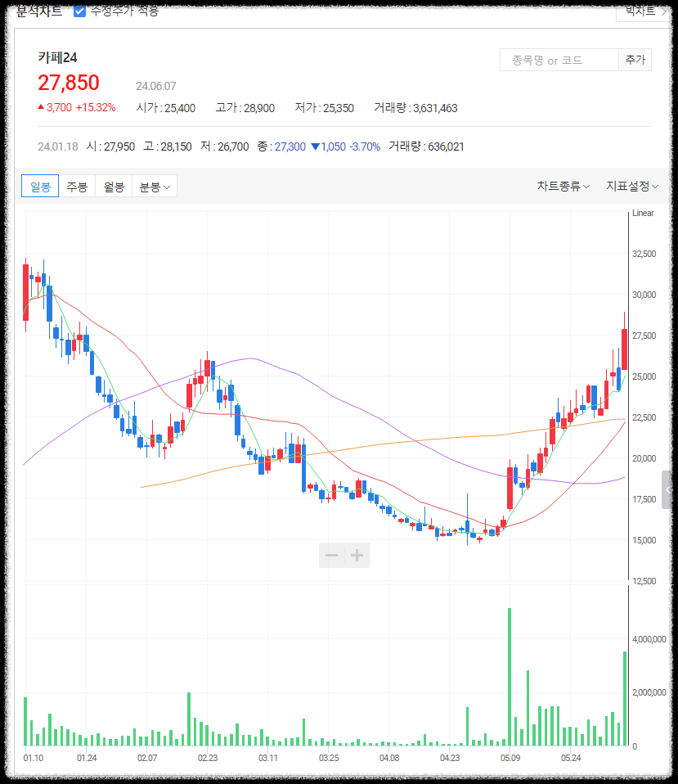
Task: Select the 일봉 tab
Action: [x=40, y=187]
